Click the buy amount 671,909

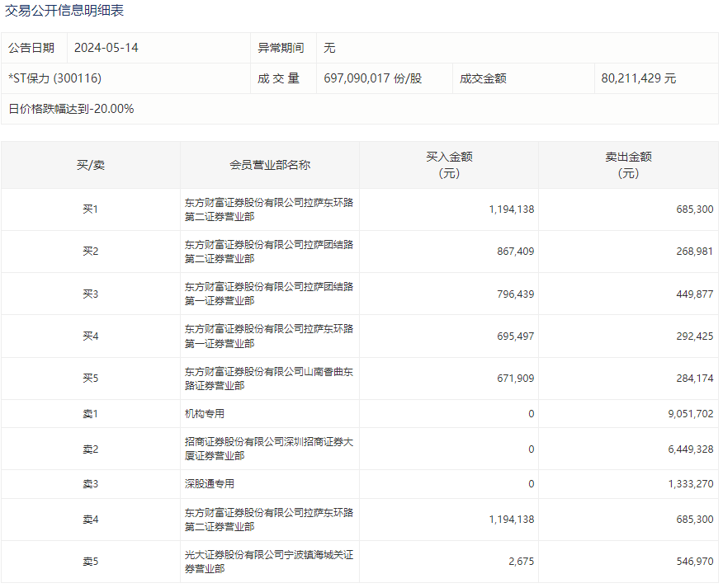516,378
